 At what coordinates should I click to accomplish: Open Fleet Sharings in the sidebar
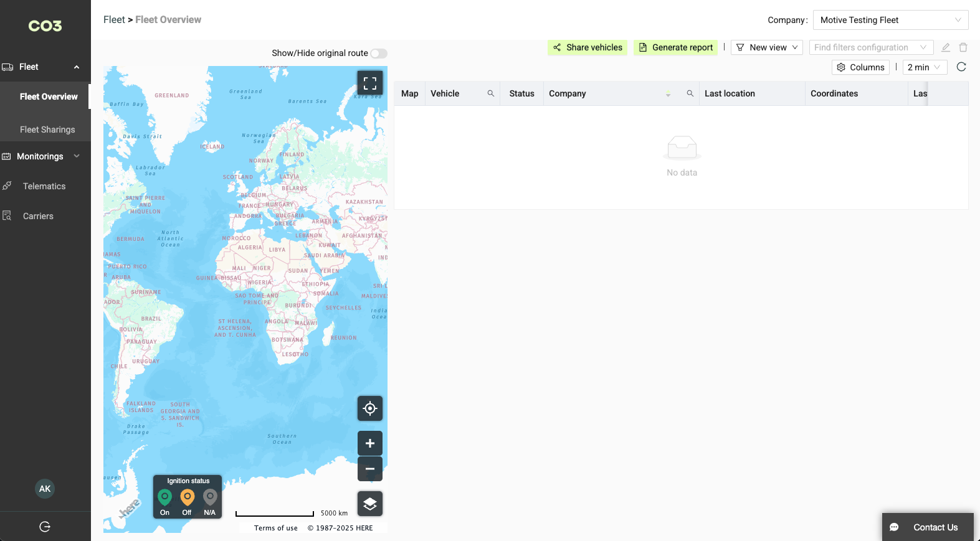[47, 129]
